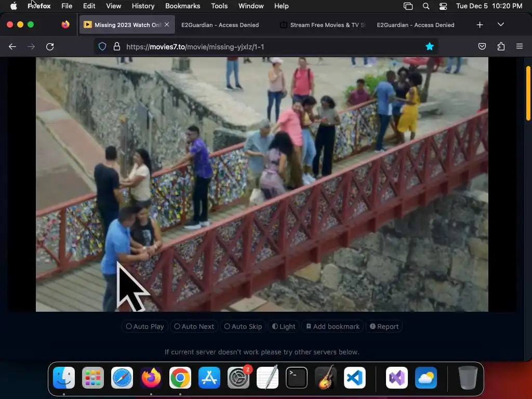532x399 pixels.
Task: Close the Missing 2023 tab
Action: pos(167,24)
